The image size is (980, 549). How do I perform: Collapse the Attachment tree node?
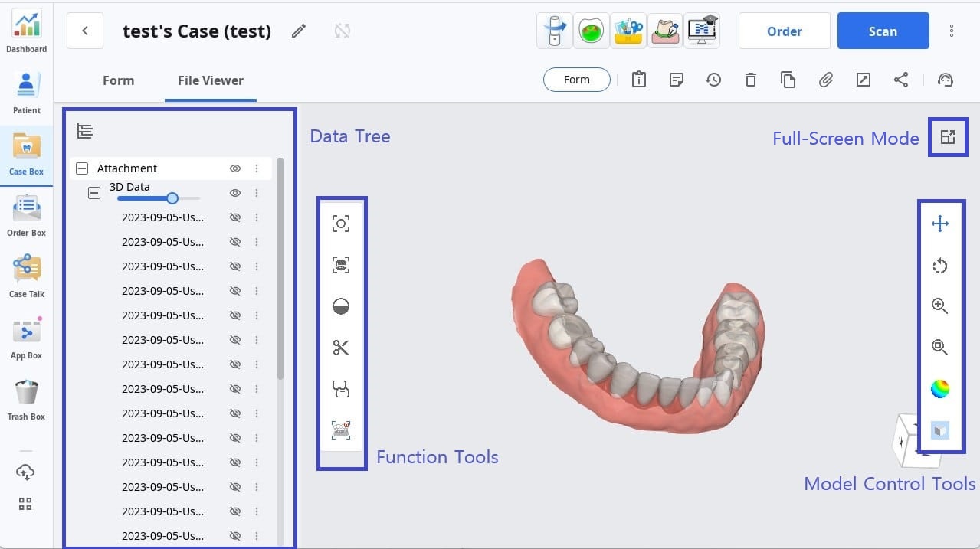point(82,168)
